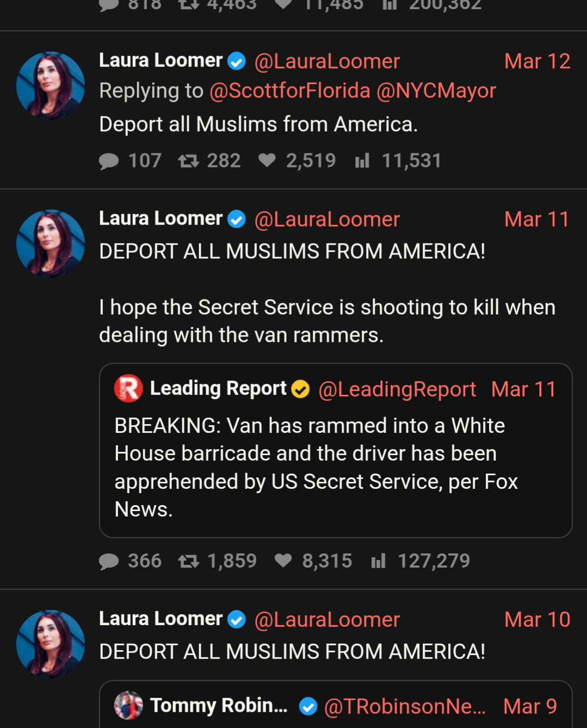This screenshot has width=587, height=728.
Task: Click the Laura Loomer avatar on the Mar 11 tweet
Action: 51,244
